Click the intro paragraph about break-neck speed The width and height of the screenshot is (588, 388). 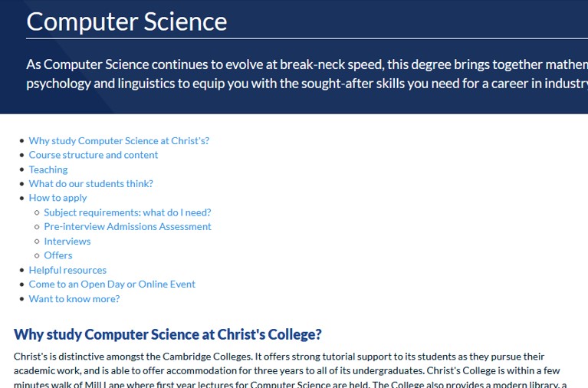click(307, 74)
